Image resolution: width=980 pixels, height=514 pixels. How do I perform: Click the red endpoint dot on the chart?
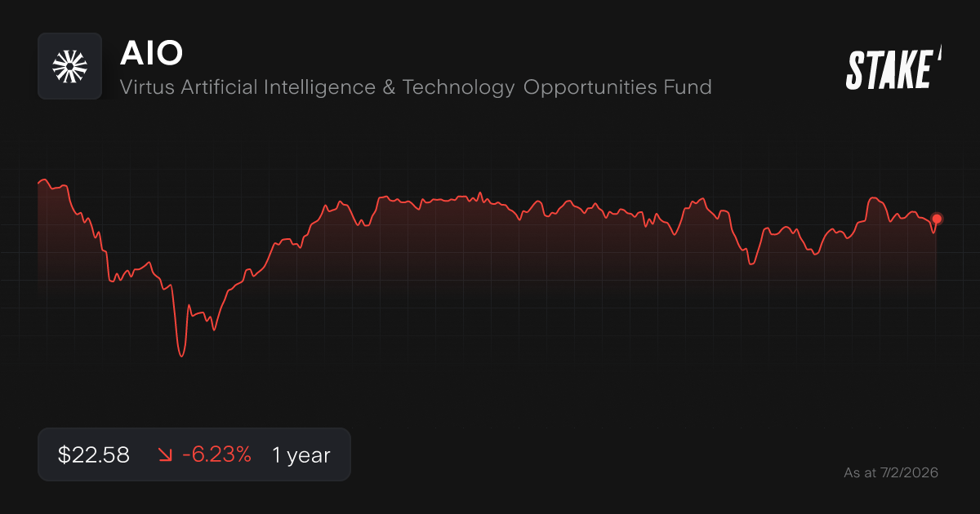937,219
